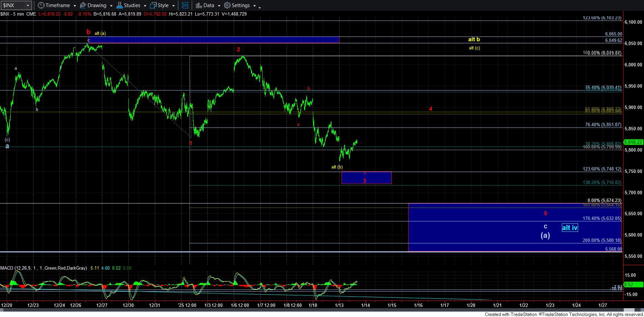Click the 1/6 12:00 date axis label
Viewport: 644px width, 317px height.
coord(240,305)
